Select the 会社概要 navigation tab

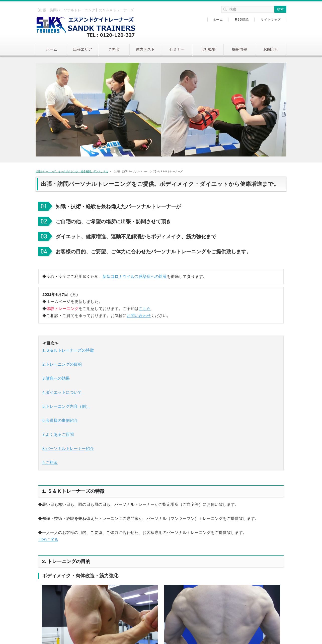coord(208,49)
